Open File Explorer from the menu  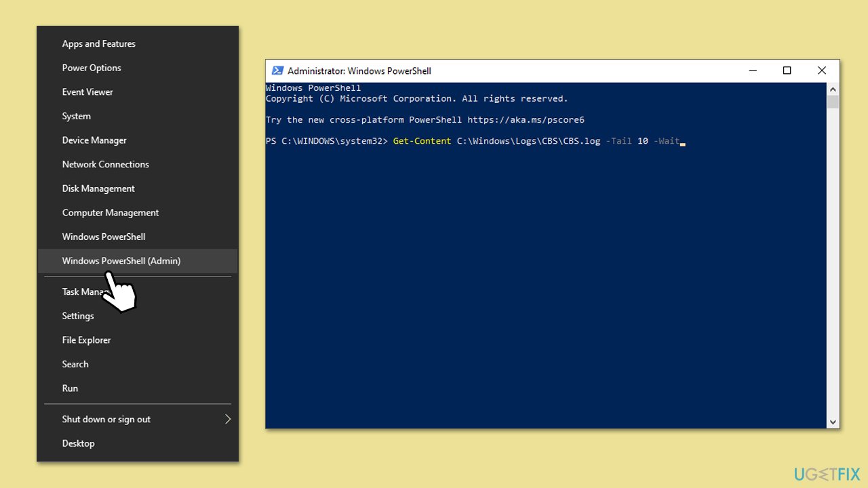[86, 340]
